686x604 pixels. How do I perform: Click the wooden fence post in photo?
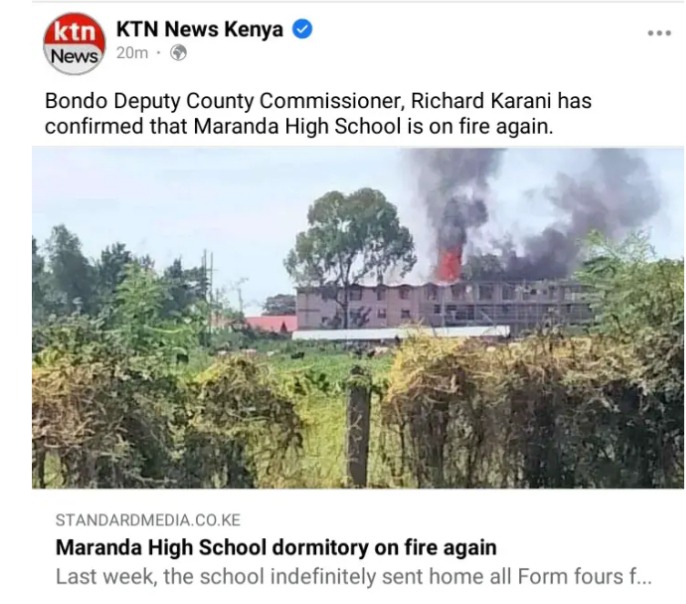(x=358, y=431)
